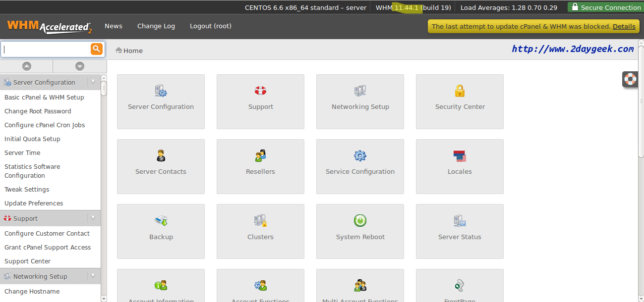Collapse the Support sidebar section arrow
This screenshot has height=302, width=644.
tap(93, 218)
